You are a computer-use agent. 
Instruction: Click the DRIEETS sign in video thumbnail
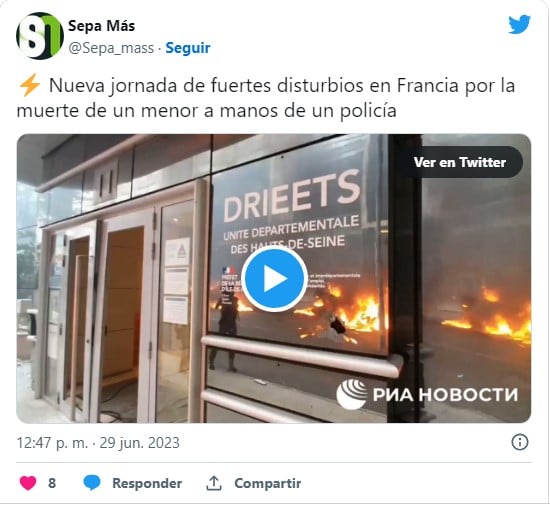tap(292, 196)
